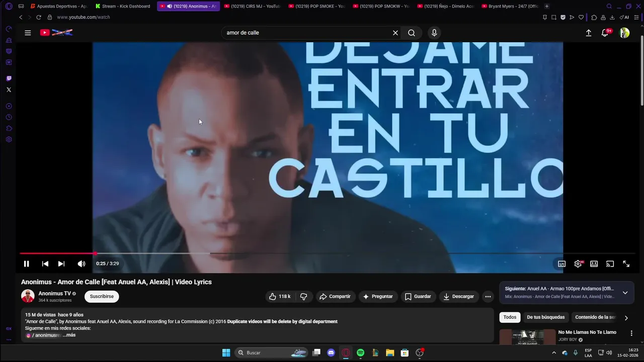
Task: Open Discord from the taskbar
Action: [x=331, y=353]
